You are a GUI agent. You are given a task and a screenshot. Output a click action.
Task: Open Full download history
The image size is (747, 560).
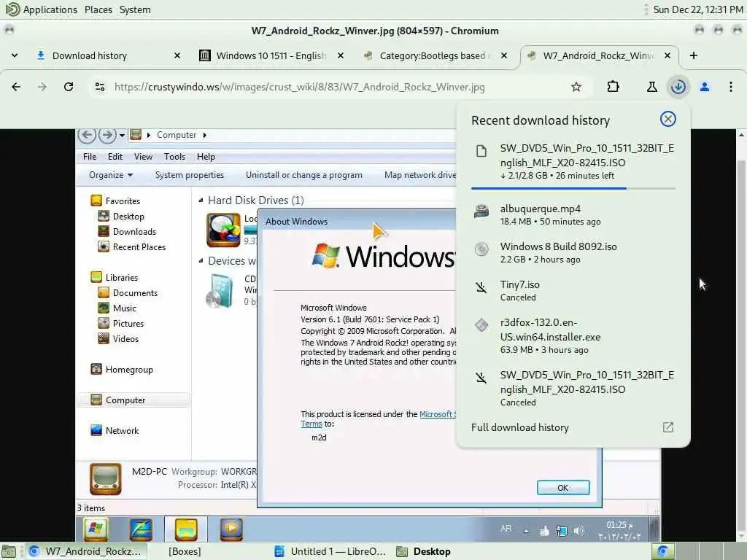519,427
